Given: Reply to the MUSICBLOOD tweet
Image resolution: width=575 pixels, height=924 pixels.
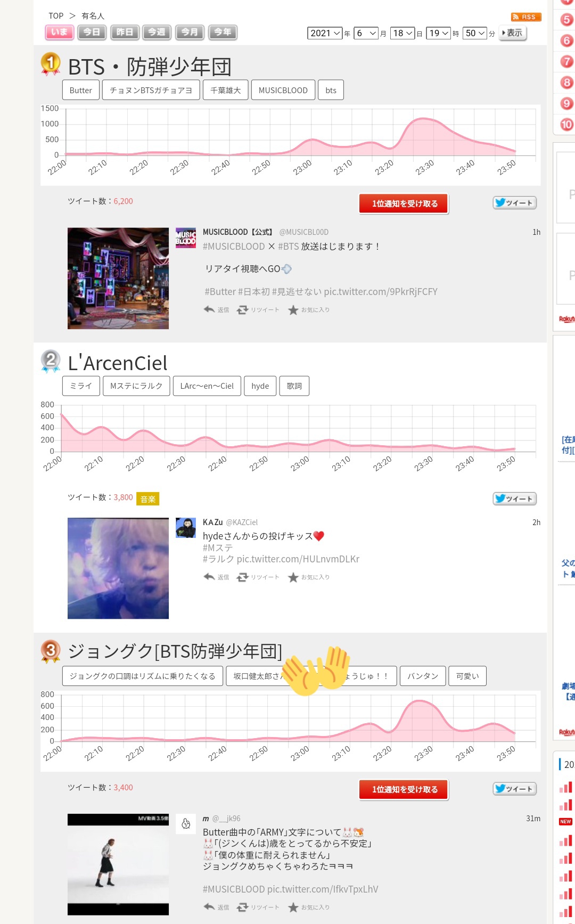Looking at the screenshot, I should click(x=216, y=309).
